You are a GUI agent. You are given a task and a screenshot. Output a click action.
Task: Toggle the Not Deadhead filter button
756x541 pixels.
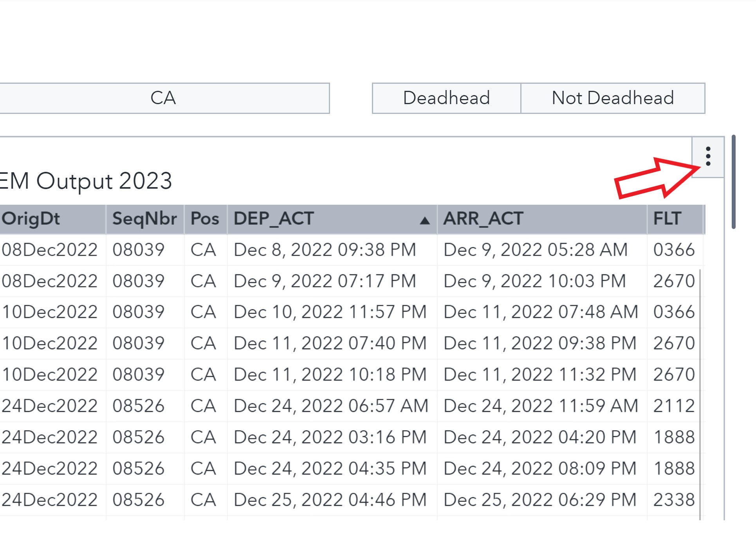tap(613, 98)
